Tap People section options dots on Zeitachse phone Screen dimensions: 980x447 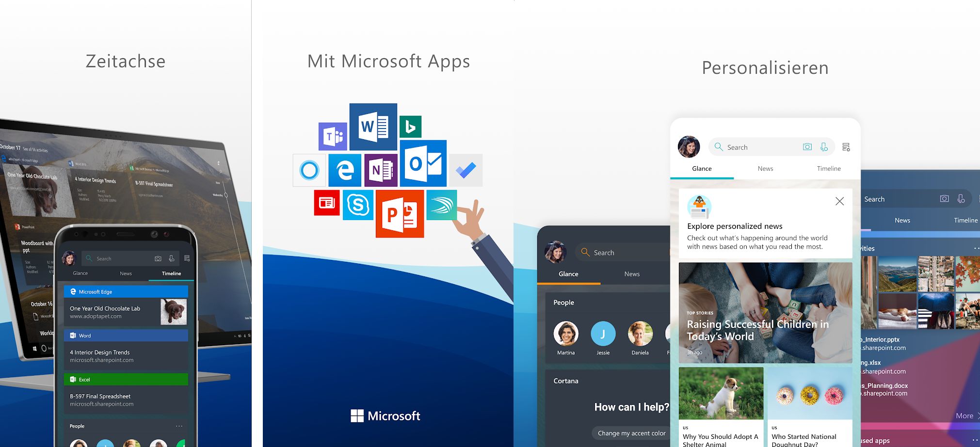pyautogui.click(x=179, y=426)
